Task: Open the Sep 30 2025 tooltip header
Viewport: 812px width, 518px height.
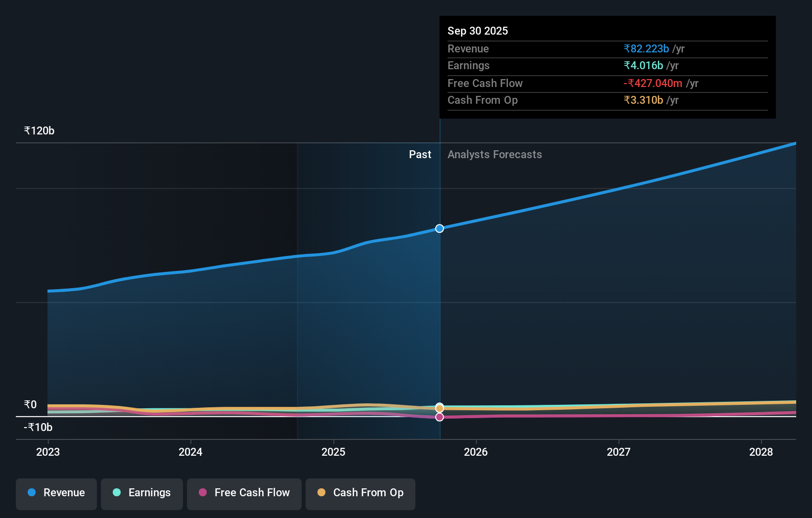Action: pos(478,31)
